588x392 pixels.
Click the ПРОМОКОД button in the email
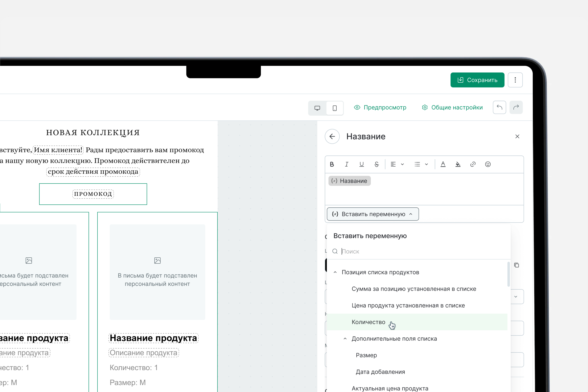(x=93, y=194)
